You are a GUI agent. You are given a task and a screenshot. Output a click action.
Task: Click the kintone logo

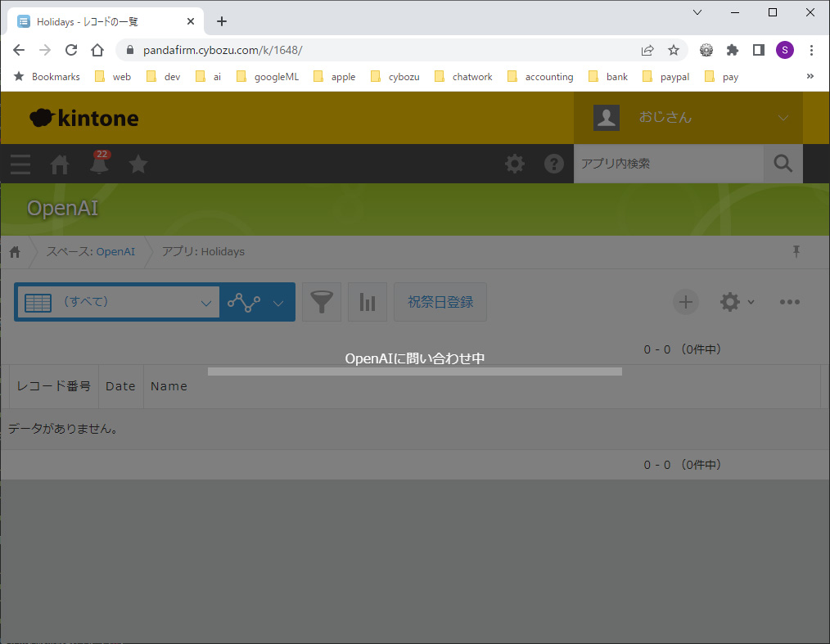coord(84,118)
